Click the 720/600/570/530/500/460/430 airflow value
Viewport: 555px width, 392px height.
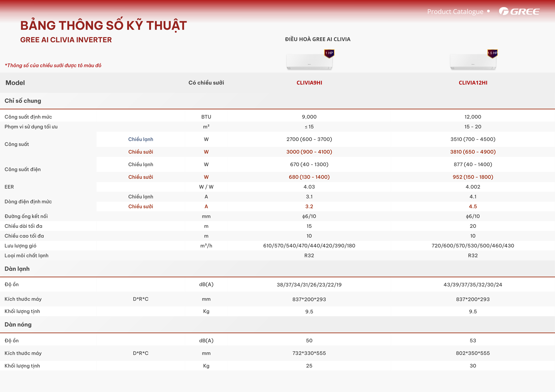coord(473,246)
